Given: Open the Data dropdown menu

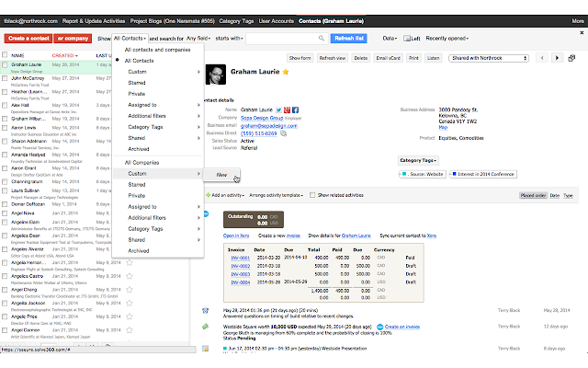Looking at the screenshot, I should (390, 39).
